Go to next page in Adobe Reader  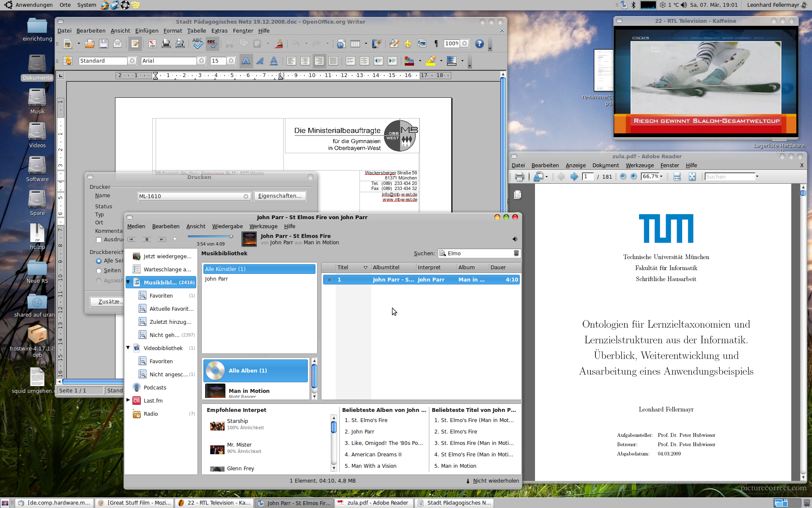click(x=574, y=177)
